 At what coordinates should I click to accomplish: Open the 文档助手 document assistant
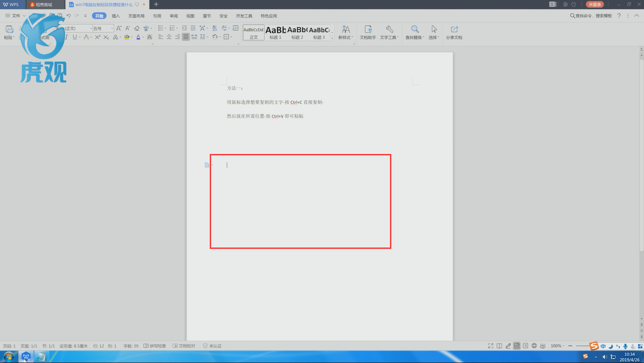(x=368, y=32)
